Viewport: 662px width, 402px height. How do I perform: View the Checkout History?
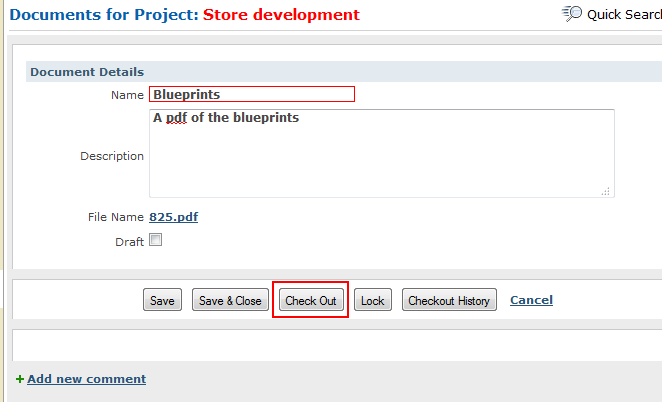coord(449,300)
